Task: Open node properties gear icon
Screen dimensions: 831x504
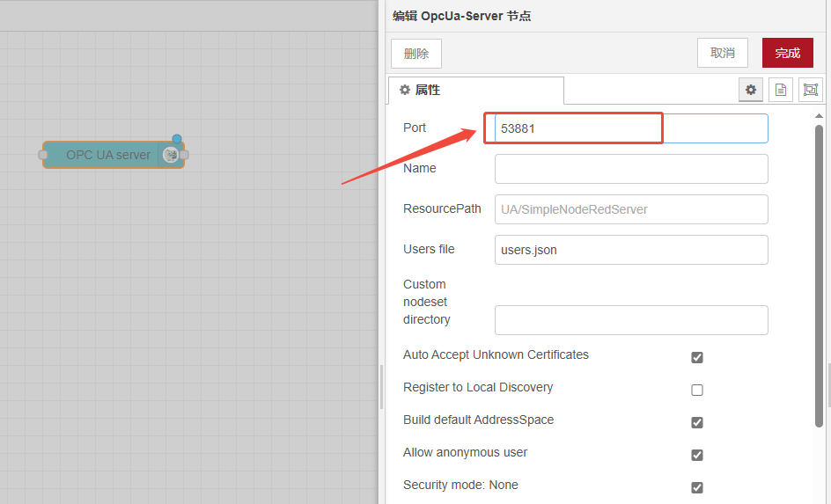Action: (751, 90)
